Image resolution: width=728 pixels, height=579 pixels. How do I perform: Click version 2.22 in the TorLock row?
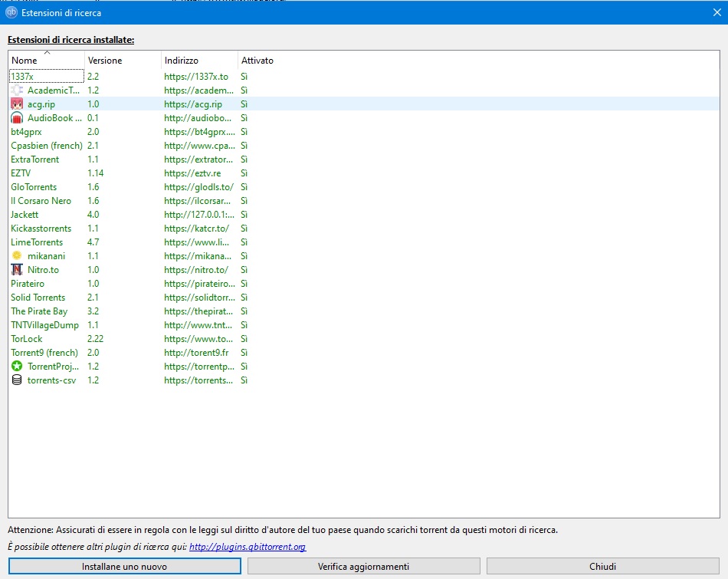96,339
